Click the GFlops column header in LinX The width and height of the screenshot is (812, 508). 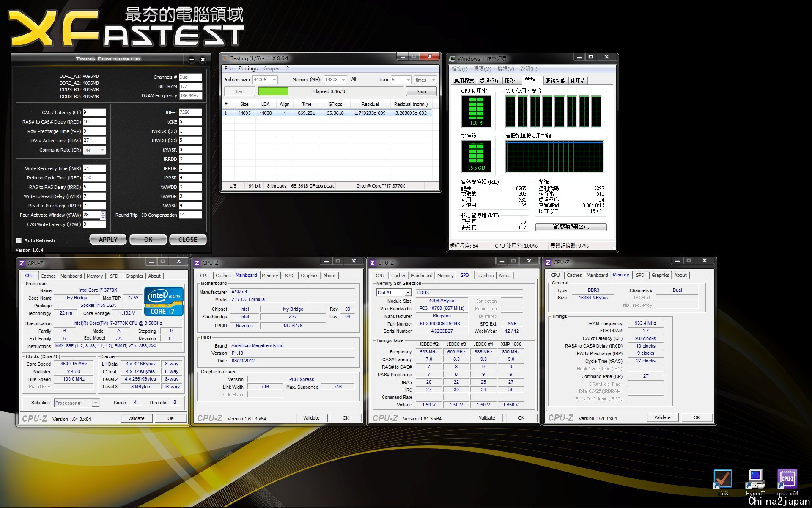335,104
